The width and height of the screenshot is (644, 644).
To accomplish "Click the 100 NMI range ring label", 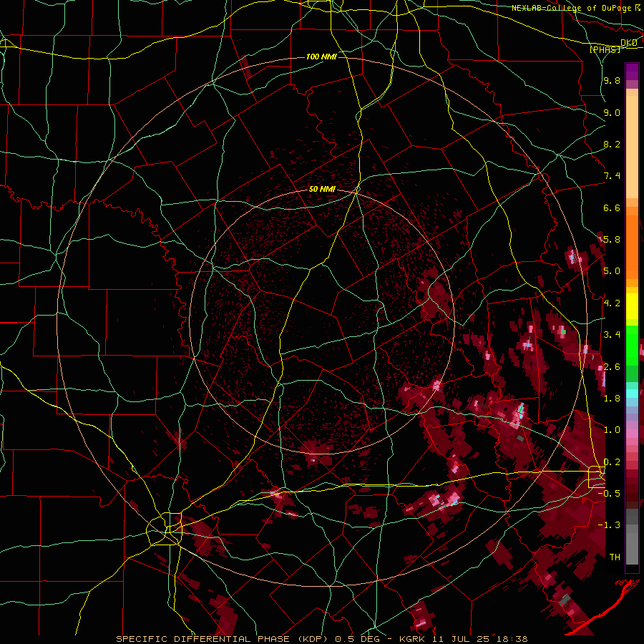I will [x=321, y=57].
